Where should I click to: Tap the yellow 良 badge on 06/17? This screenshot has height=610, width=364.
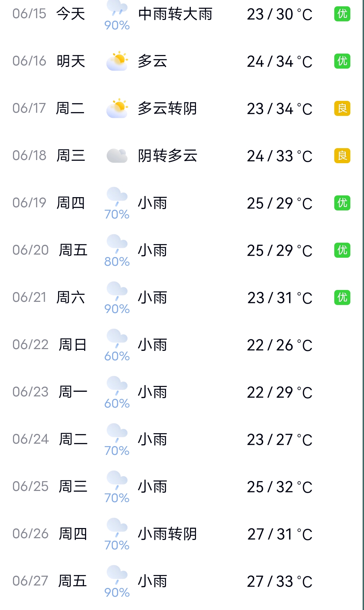click(342, 108)
